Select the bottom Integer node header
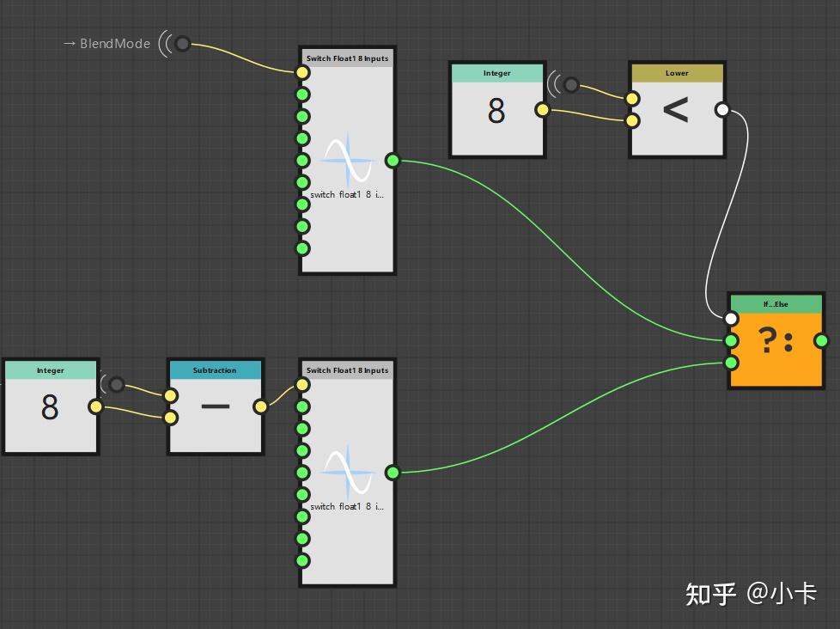The image size is (840, 629). (51, 370)
